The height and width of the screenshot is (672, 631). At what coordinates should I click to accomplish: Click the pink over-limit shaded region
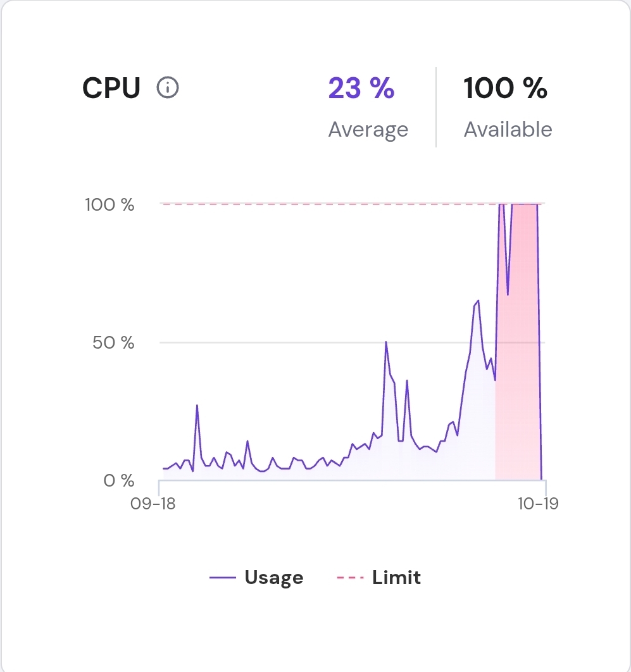[x=522, y=380]
